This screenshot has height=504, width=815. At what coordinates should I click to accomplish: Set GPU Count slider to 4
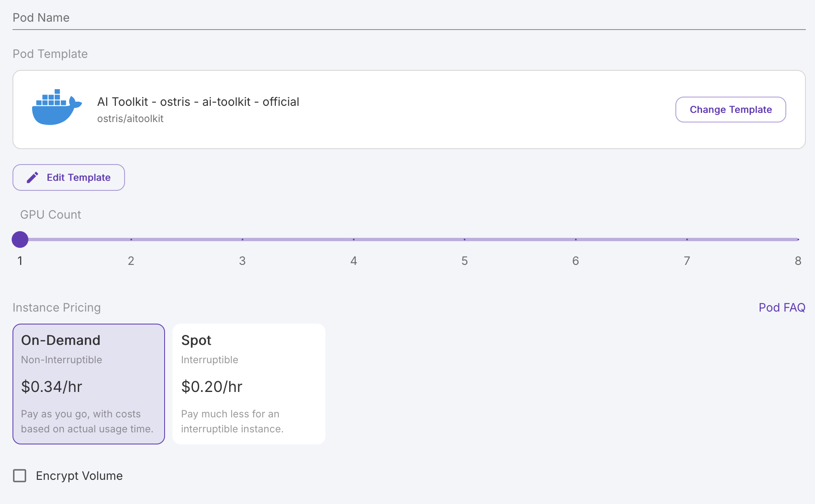click(354, 240)
